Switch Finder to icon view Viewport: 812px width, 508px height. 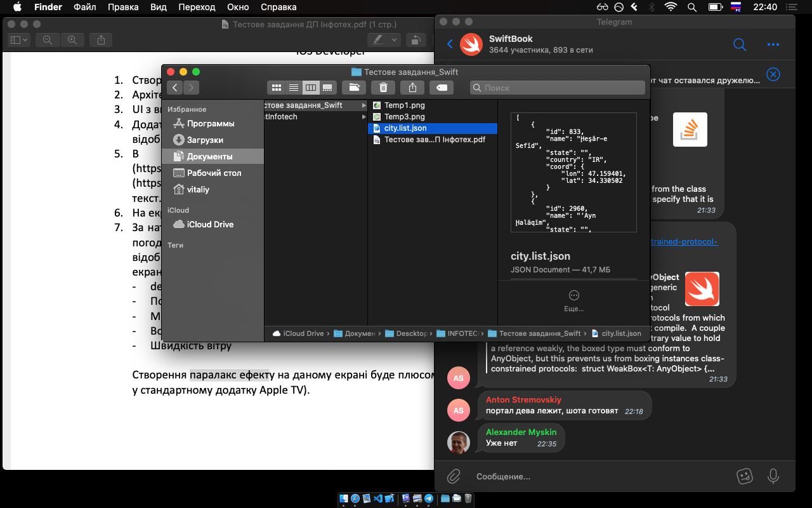[x=277, y=88]
